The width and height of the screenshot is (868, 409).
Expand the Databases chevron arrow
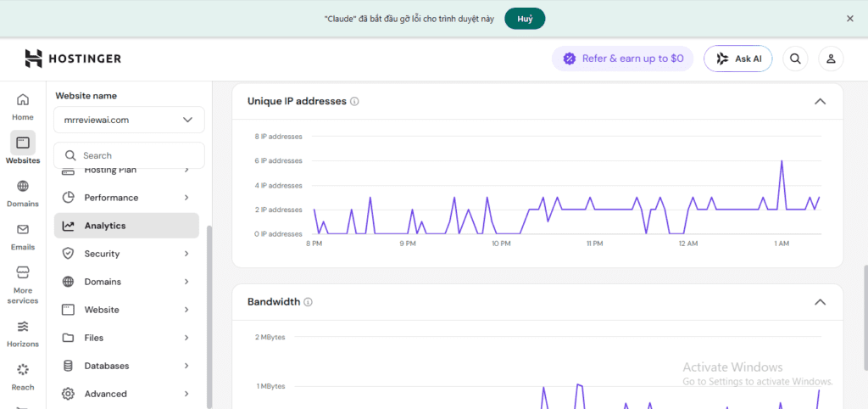pos(186,366)
